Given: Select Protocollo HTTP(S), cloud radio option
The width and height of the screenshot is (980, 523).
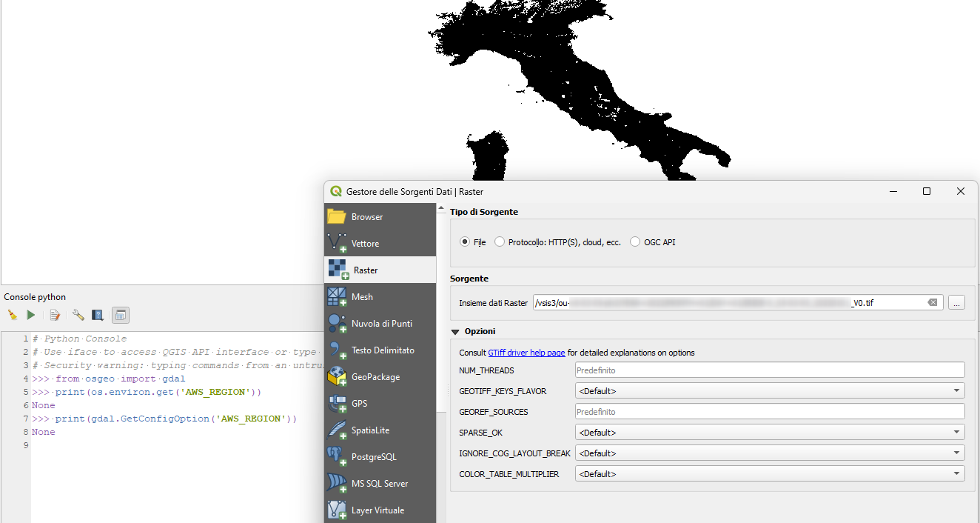Looking at the screenshot, I should (x=500, y=242).
